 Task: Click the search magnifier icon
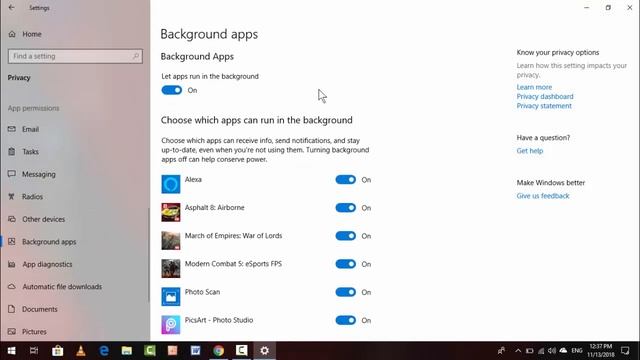(x=136, y=56)
